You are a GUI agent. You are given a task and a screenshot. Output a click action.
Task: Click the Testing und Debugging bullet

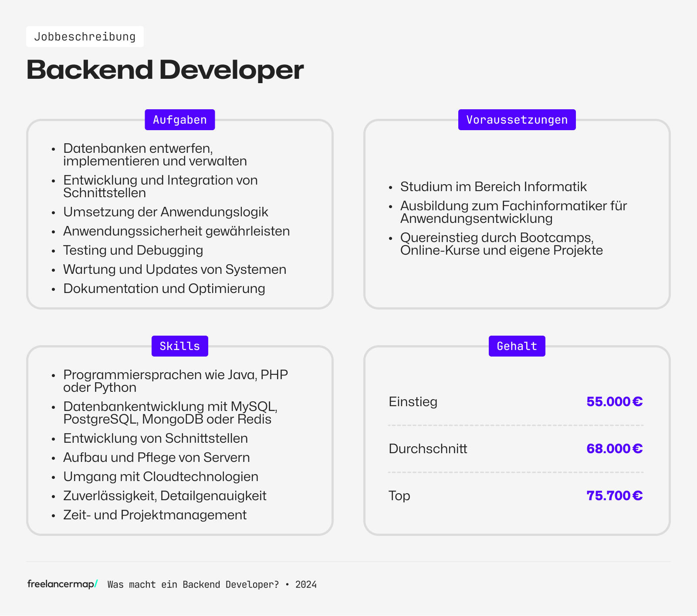(133, 250)
